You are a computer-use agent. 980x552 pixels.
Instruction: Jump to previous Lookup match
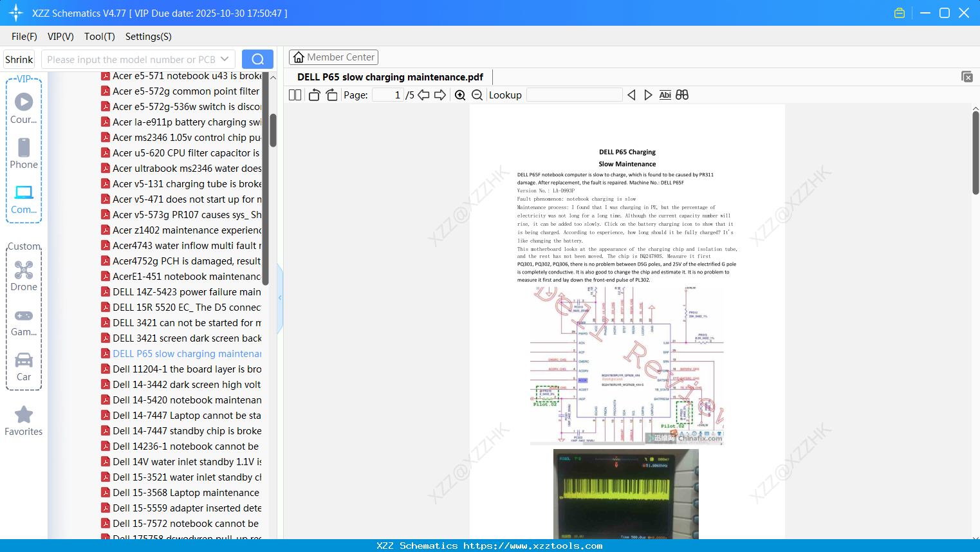(x=631, y=95)
